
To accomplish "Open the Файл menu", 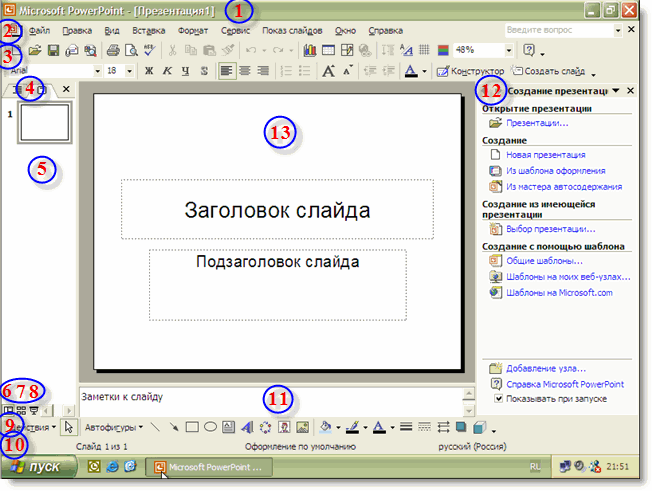I will (x=39, y=30).
